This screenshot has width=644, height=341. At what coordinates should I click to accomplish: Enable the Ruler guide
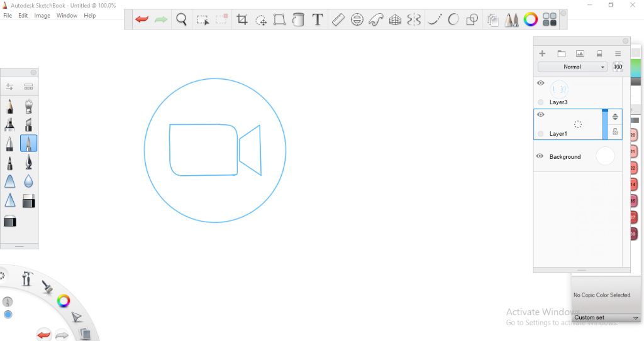338,19
